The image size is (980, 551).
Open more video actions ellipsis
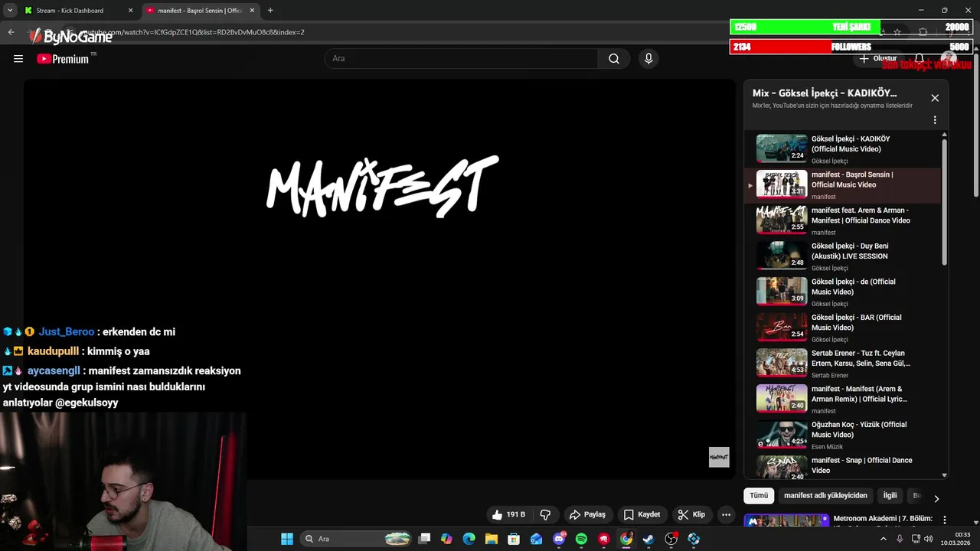726,514
